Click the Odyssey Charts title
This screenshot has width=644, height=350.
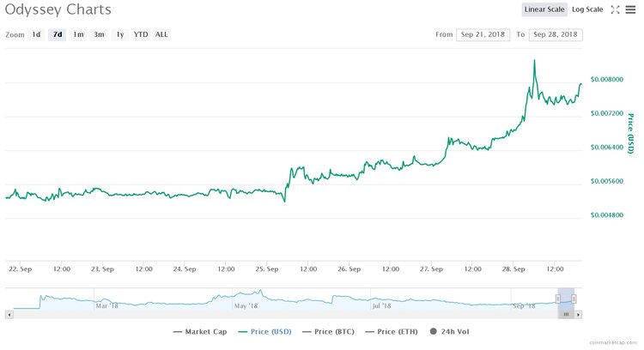[x=58, y=9]
